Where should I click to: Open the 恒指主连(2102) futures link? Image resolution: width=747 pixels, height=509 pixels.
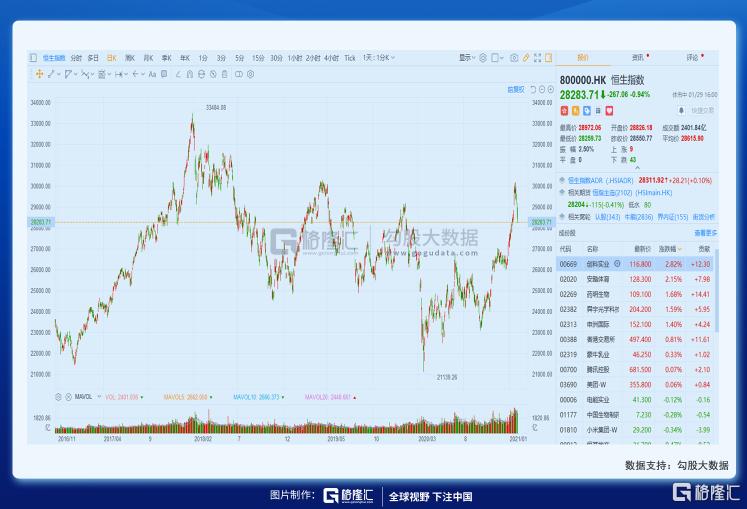click(632, 193)
